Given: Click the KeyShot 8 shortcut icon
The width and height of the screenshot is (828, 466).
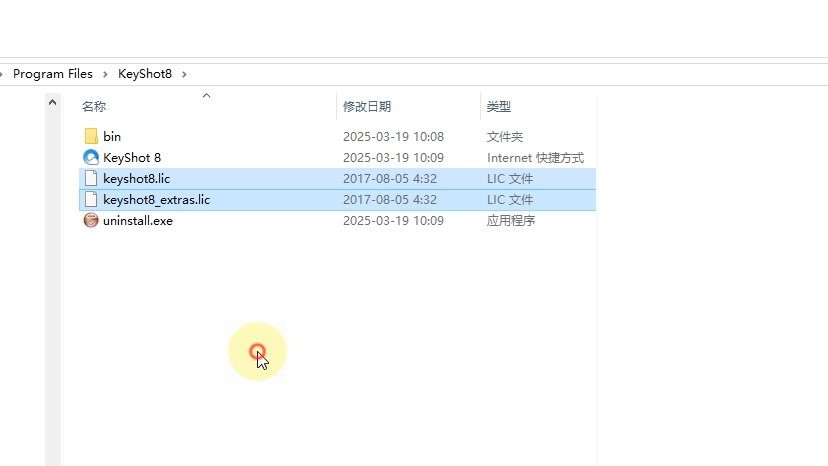Looking at the screenshot, I should click(91, 157).
